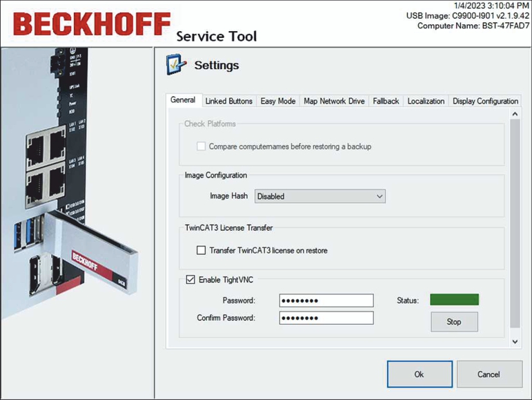Image resolution: width=532 pixels, height=400 pixels.
Task: Select the Fallback tab
Action: point(386,101)
